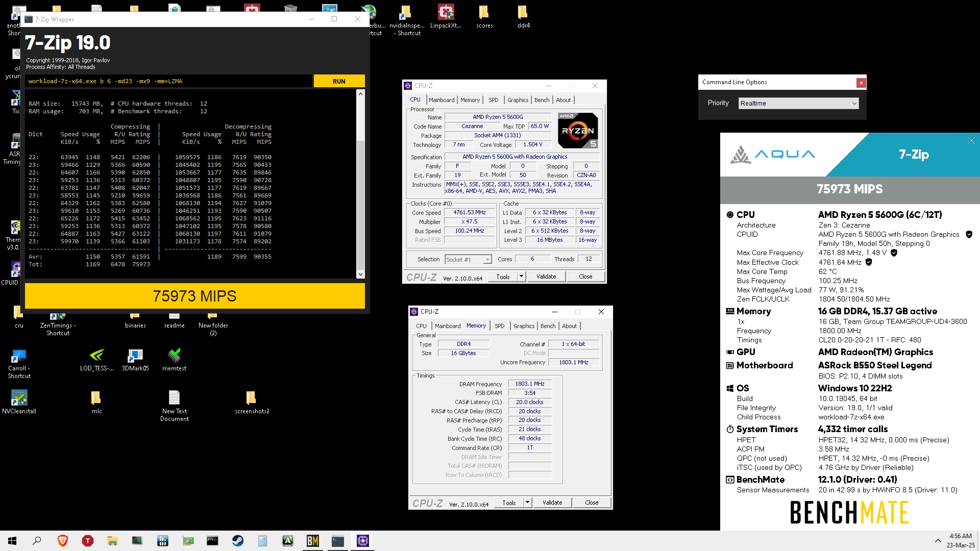Open the Carroll - Shortcut desktop icon
The height and width of the screenshot is (551, 980).
pyautogui.click(x=19, y=363)
